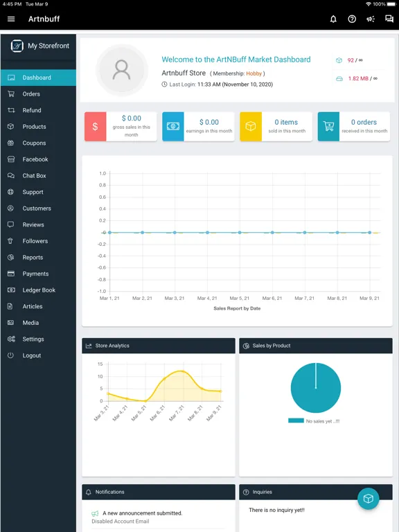The height and width of the screenshot is (532, 399).
Task: Go to Products in the sidebar
Action: 38,127
